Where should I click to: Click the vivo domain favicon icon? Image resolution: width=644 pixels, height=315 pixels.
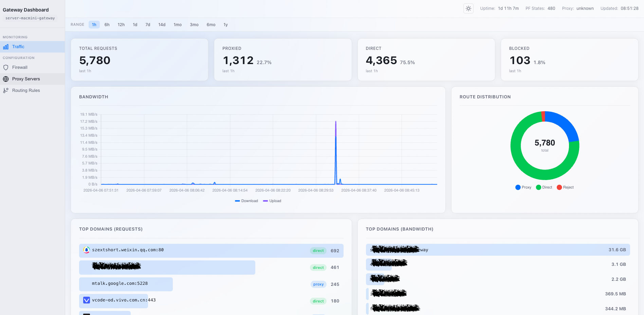87,300
